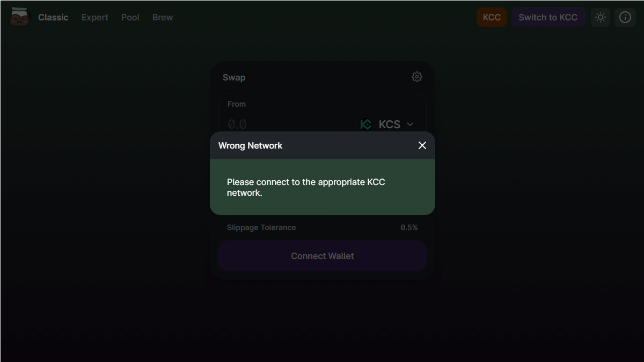644x362 pixels.
Task: Close the Wrong Network dialog
Action: [x=422, y=145]
